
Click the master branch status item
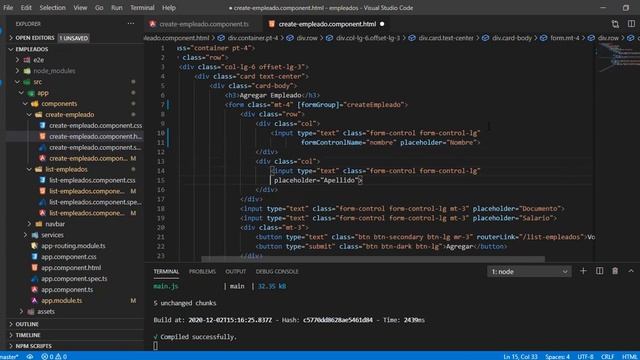10,356
